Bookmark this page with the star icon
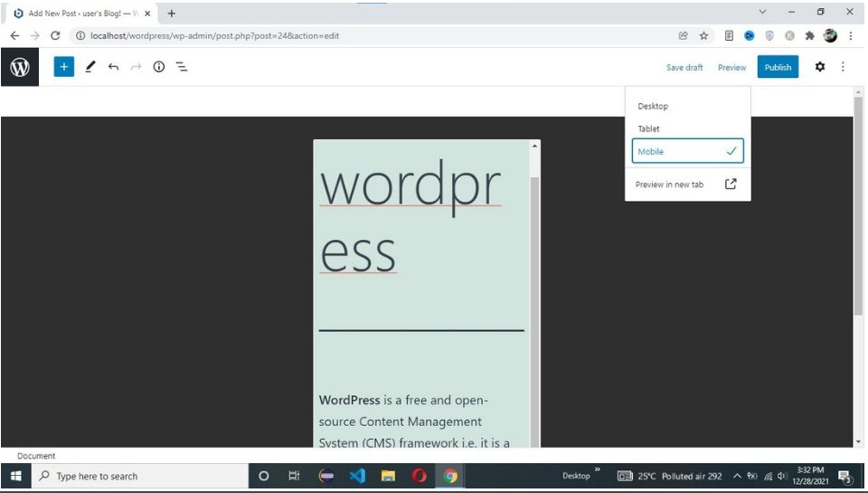The height and width of the screenshot is (493, 868). pos(703,35)
